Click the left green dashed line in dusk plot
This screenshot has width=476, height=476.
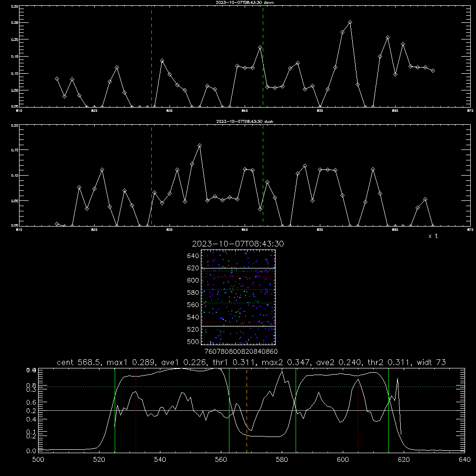point(151,176)
